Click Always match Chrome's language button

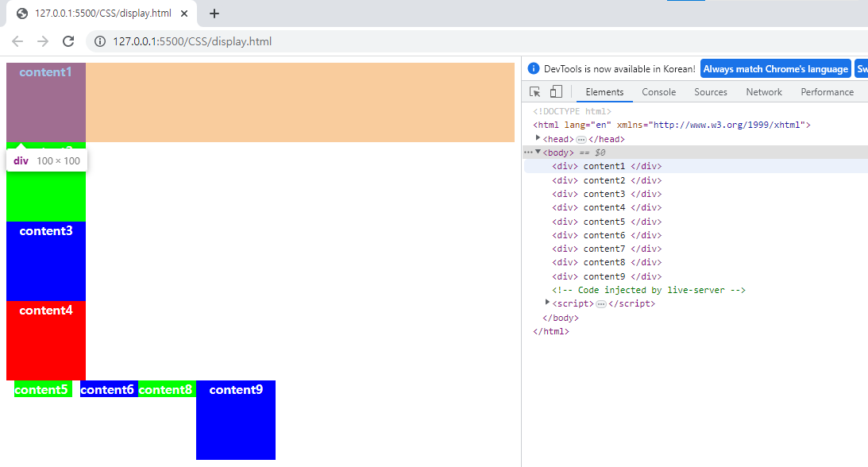tap(776, 68)
